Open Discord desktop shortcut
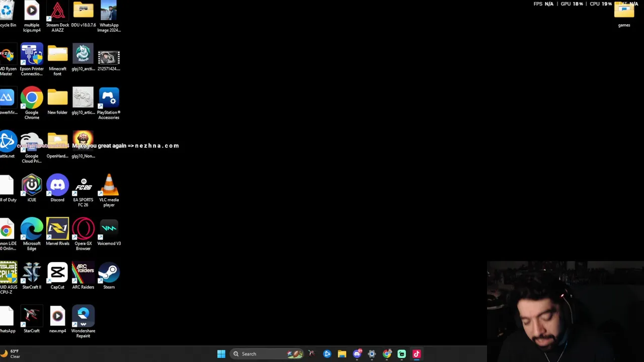The image size is (644, 362). pyautogui.click(x=57, y=189)
